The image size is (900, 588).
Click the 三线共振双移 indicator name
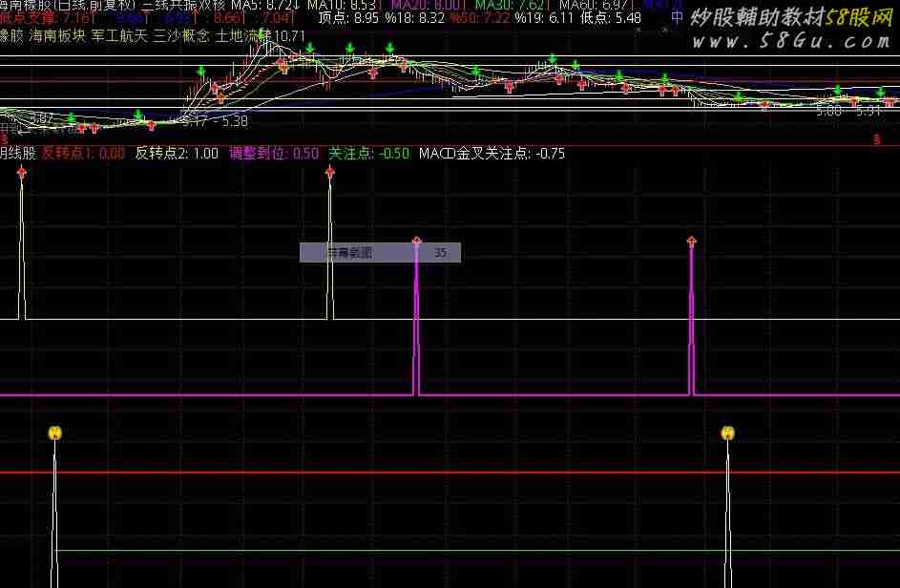click(183, 5)
